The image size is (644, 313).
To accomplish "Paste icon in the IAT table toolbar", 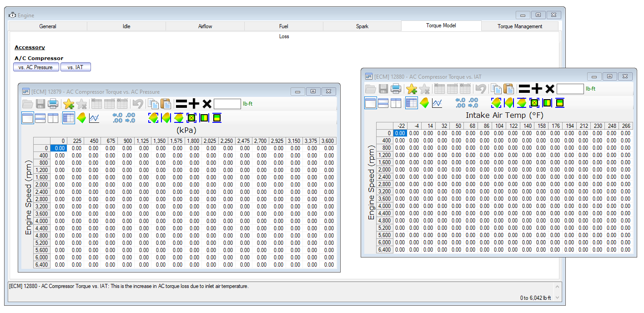I will [x=508, y=89].
